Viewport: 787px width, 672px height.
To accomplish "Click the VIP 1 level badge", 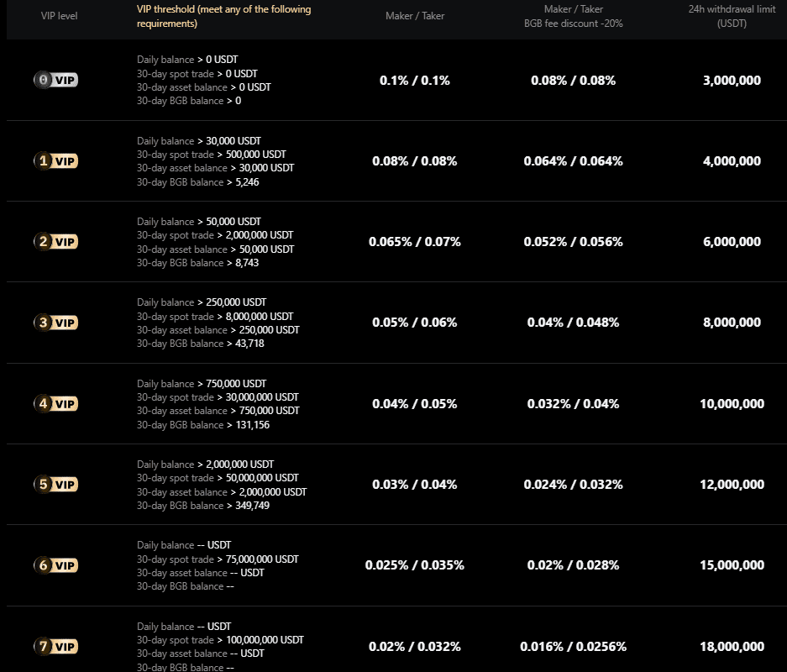I will (56, 160).
